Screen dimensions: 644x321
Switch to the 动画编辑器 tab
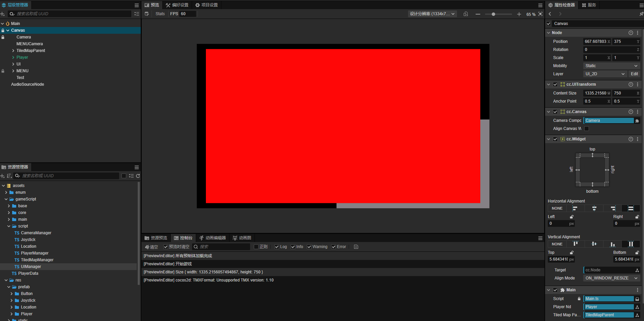pyautogui.click(x=213, y=238)
